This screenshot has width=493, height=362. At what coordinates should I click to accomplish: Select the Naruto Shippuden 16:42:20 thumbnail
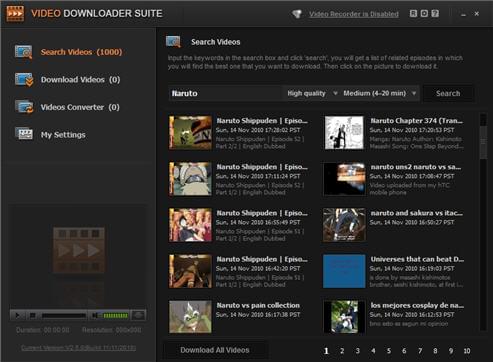pos(190,271)
